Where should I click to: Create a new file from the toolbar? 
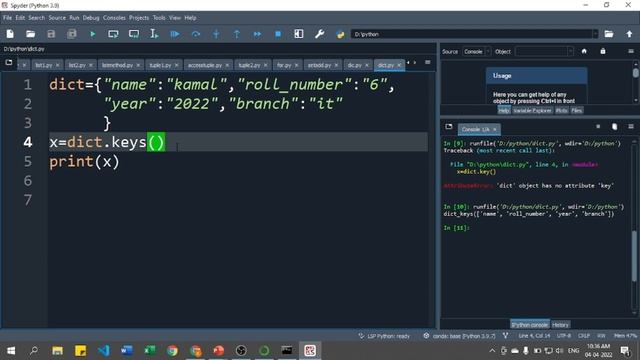10,34
